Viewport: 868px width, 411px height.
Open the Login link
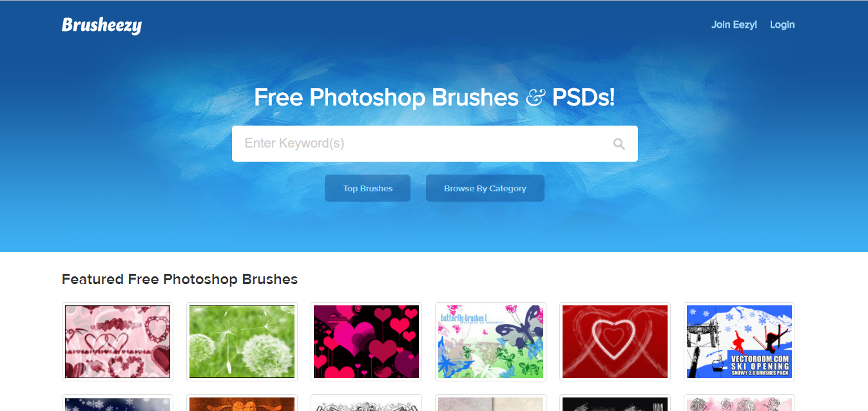782,24
